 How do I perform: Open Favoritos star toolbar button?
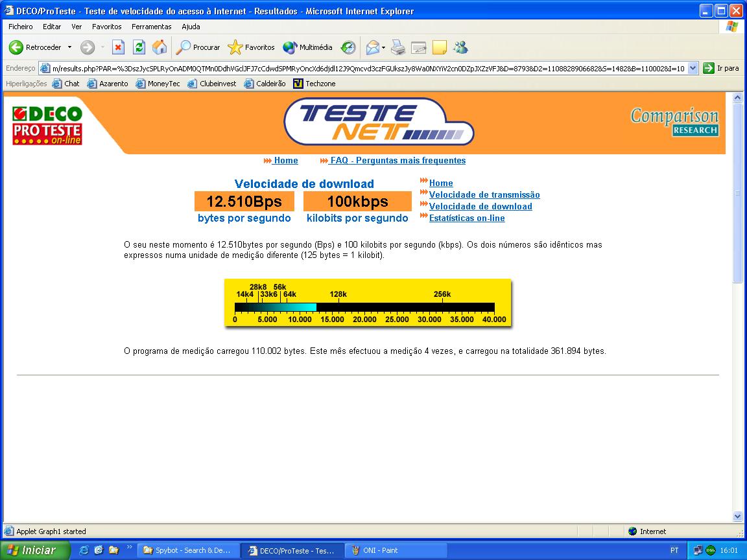pyautogui.click(x=251, y=47)
